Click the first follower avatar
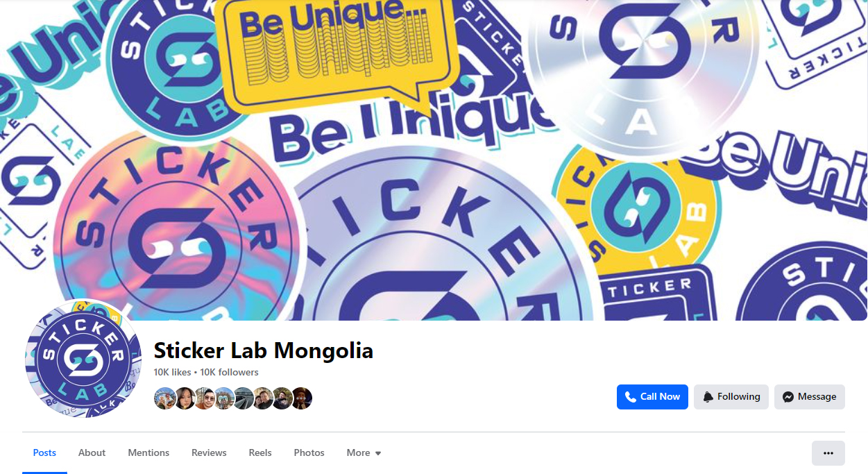 click(x=164, y=398)
